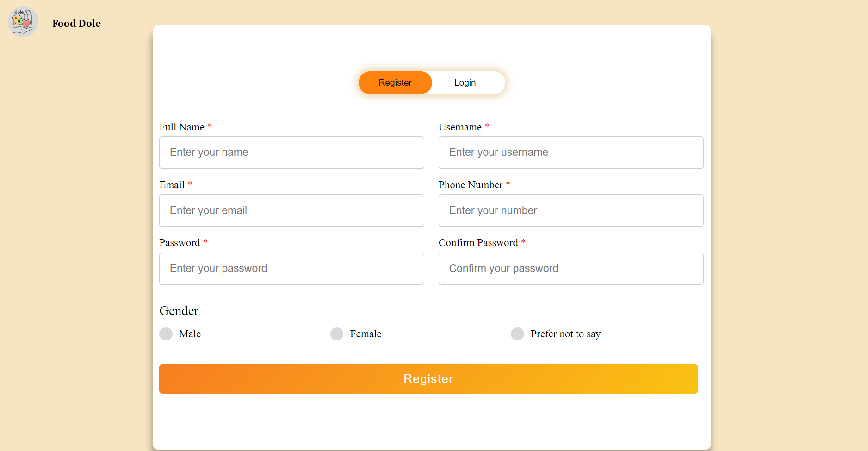The width and height of the screenshot is (868, 451).
Task: Focus the Username input field
Action: pyautogui.click(x=571, y=153)
